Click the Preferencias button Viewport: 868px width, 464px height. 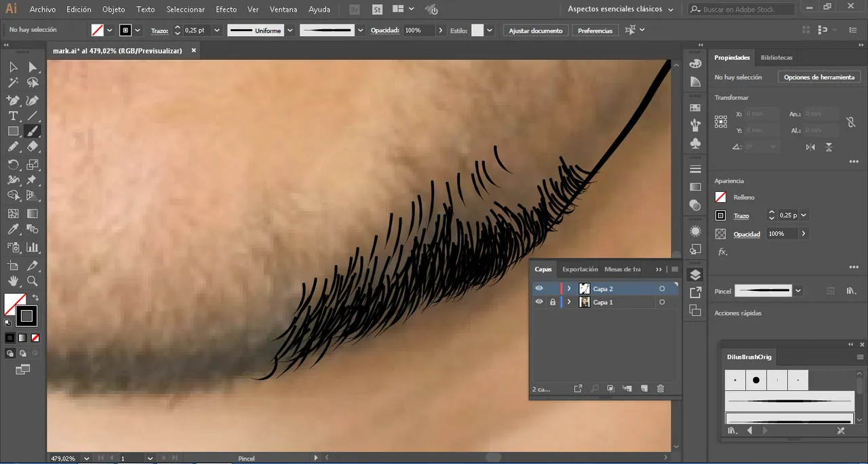[595, 31]
